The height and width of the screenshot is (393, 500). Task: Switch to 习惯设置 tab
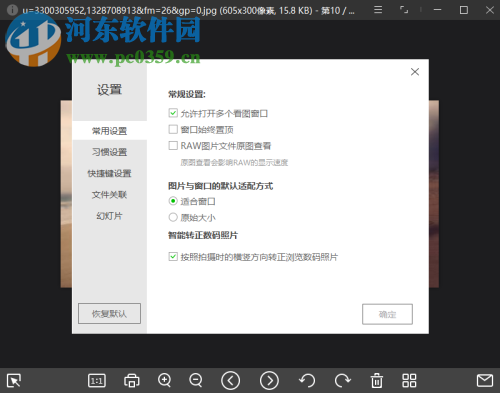coord(109,152)
